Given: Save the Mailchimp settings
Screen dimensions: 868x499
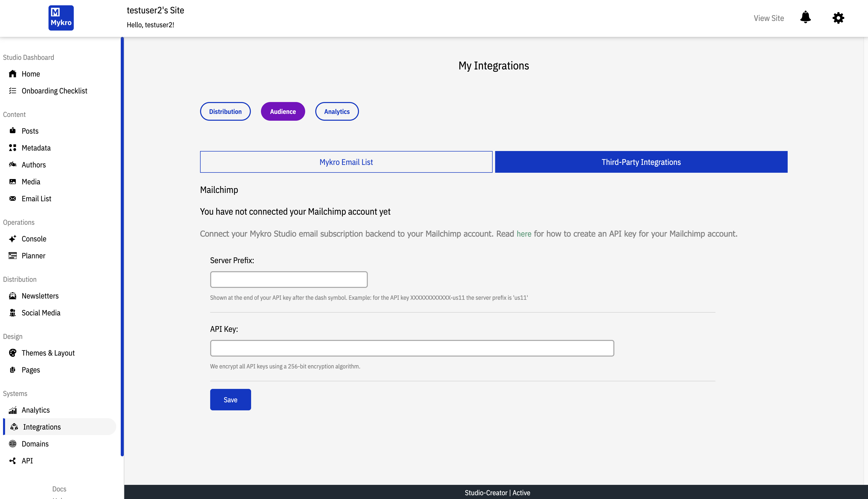Looking at the screenshot, I should pyautogui.click(x=230, y=400).
